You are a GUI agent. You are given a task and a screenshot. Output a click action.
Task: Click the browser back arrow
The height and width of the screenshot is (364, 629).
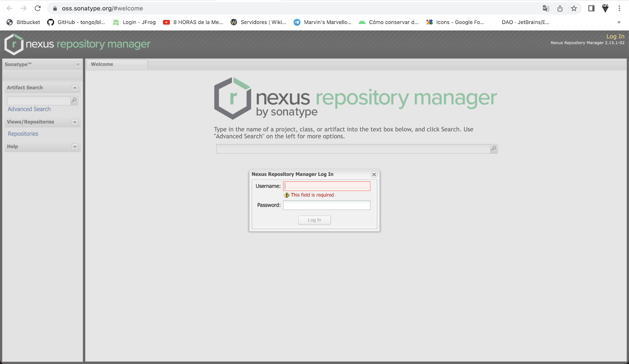click(10, 8)
